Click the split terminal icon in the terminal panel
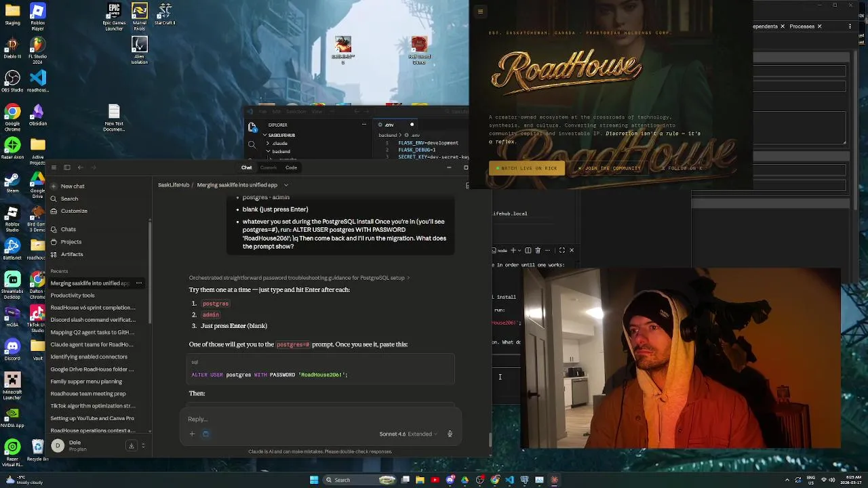 528,250
